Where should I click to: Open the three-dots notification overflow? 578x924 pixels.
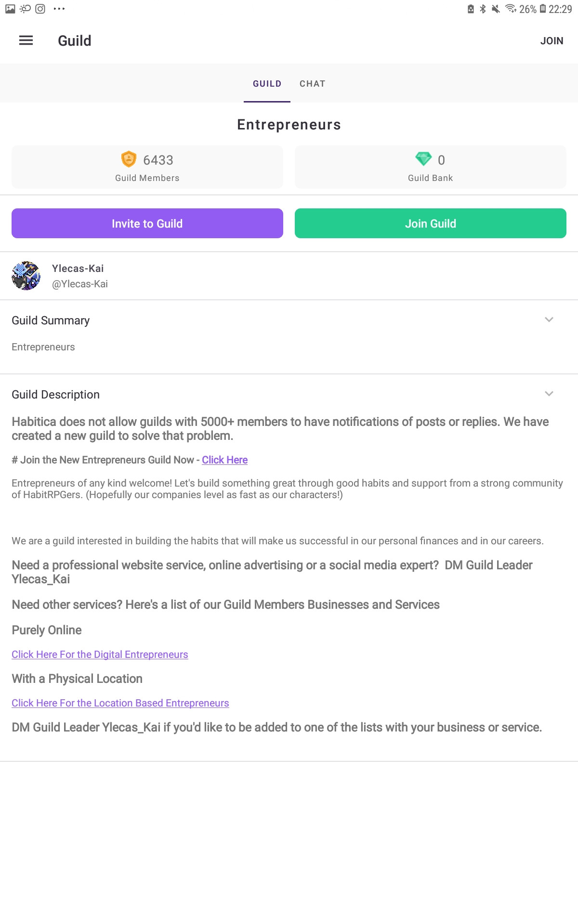[59, 9]
